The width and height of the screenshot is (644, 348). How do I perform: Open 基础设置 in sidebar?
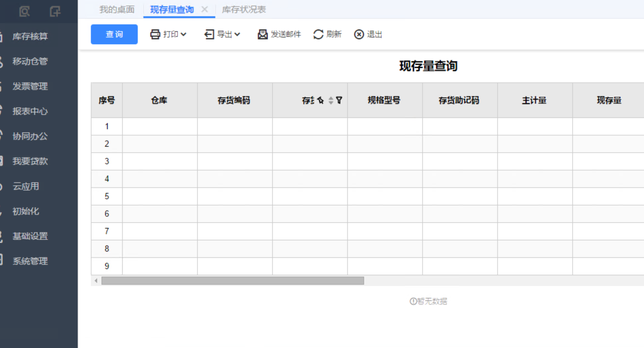click(30, 236)
